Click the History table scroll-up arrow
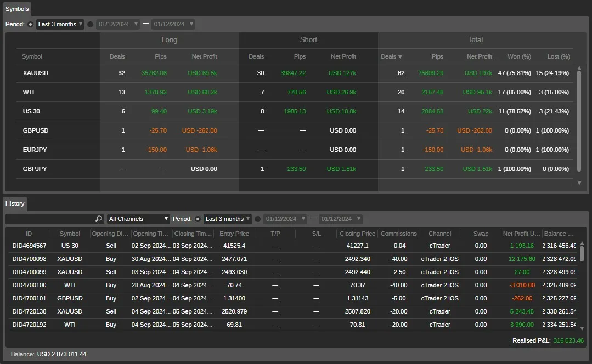The height and width of the screenshot is (364, 592). point(582,243)
